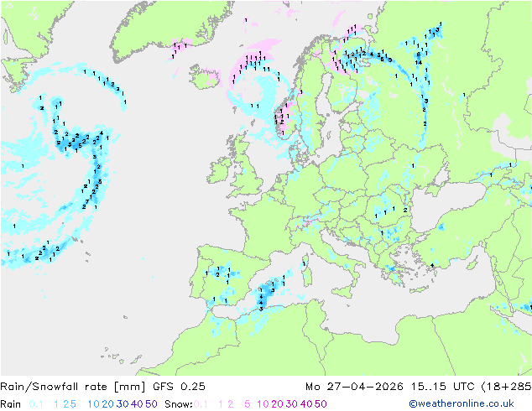Select rain legend value 10
The width and height of the screenshot is (532, 411).
[94, 404]
